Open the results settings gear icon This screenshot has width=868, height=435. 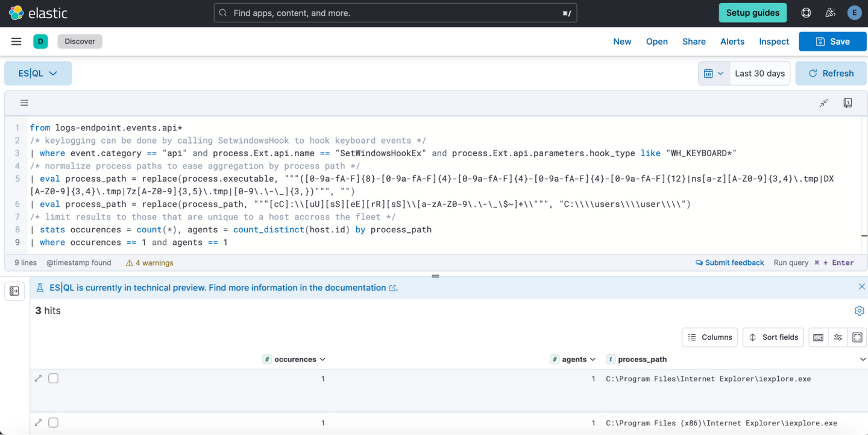[859, 311]
